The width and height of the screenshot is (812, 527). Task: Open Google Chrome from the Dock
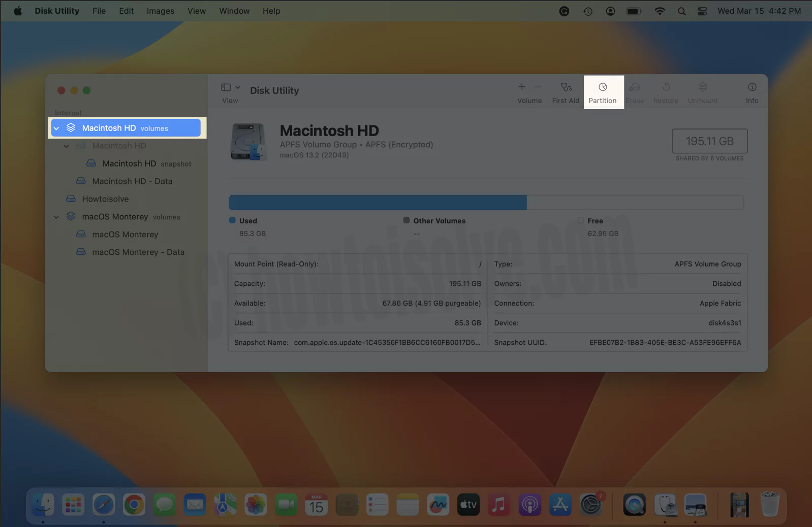tap(134, 505)
